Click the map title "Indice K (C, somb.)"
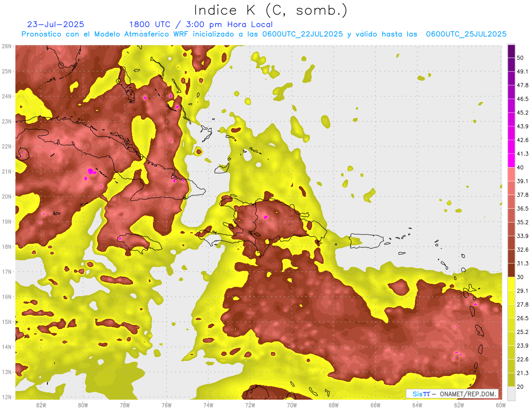Image resolution: width=532 pixels, height=411 pixels. (x=271, y=10)
